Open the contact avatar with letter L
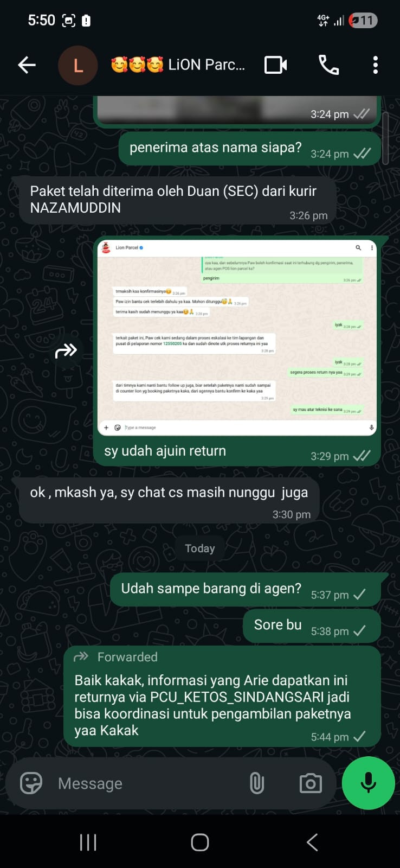The width and height of the screenshot is (400, 868). point(78,66)
